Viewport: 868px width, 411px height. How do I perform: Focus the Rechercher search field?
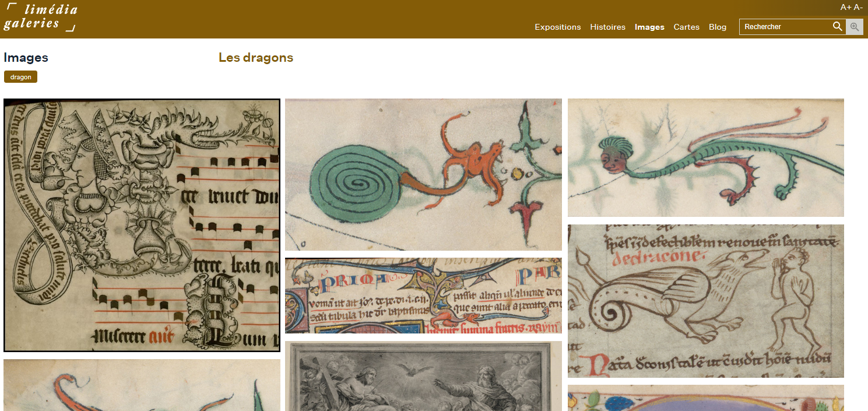coord(785,27)
